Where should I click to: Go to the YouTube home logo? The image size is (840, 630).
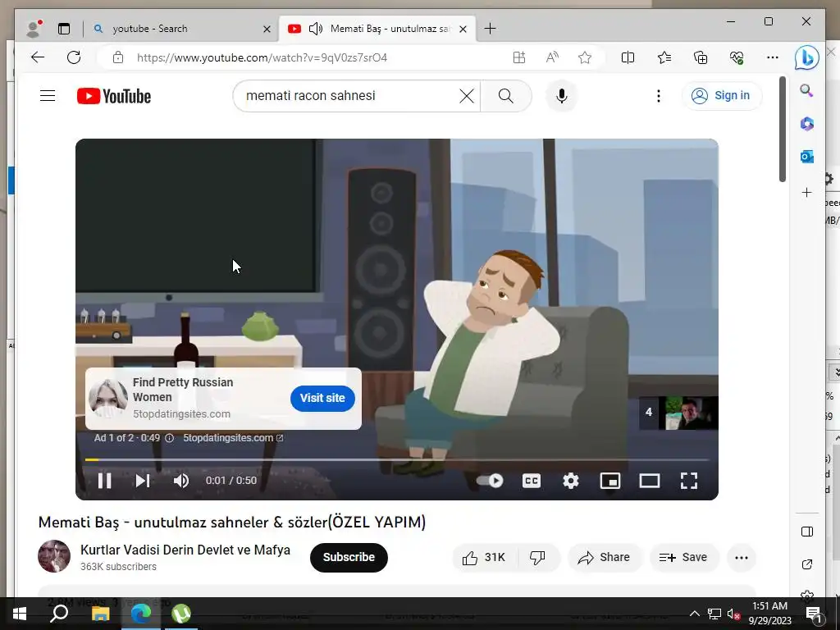coord(114,96)
